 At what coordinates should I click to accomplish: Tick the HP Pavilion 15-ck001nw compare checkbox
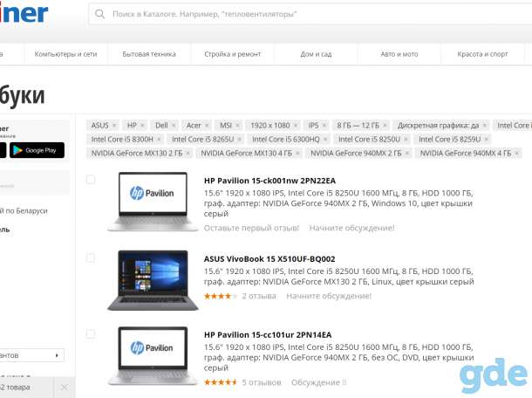[x=91, y=179]
